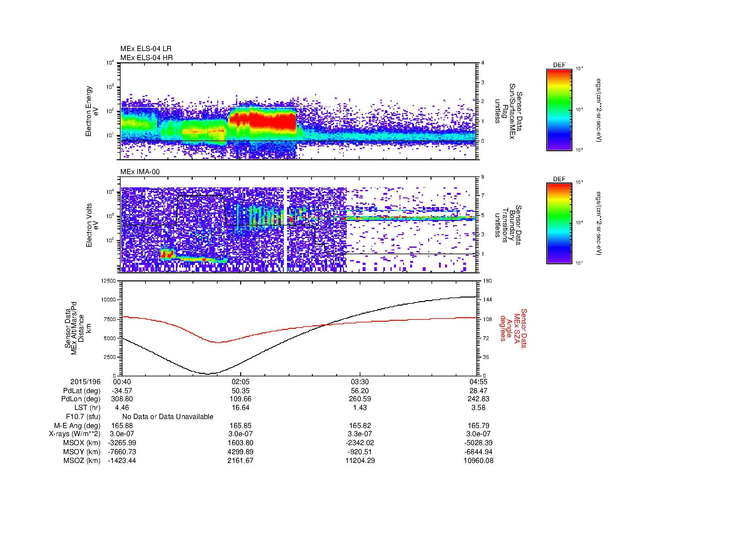This screenshot has width=756, height=534.
Task: Click the 'MEx ELS-04 LR' plot title
Action: point(146,49)
